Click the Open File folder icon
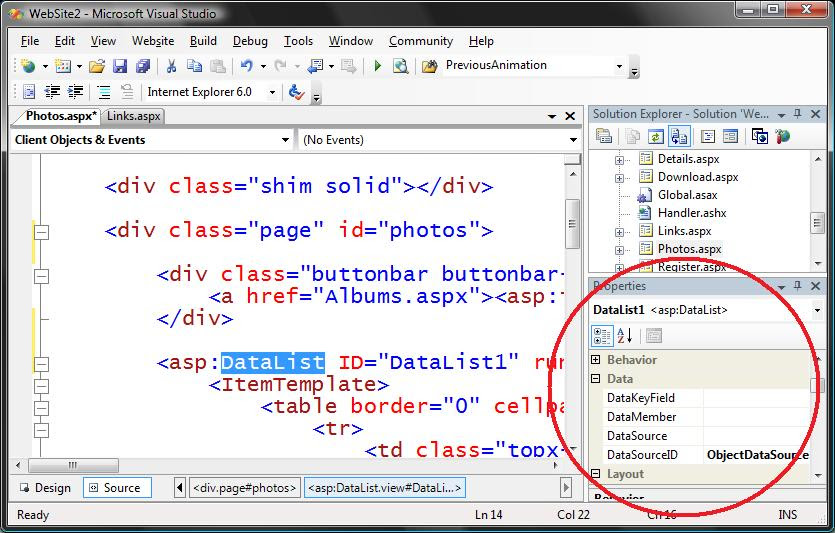This screenshot has width=835, height=533. (x=97, y=66)
